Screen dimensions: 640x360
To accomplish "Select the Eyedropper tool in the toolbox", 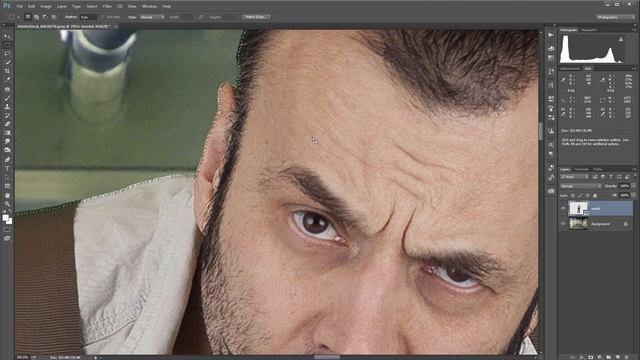I will tap(7, 80).
